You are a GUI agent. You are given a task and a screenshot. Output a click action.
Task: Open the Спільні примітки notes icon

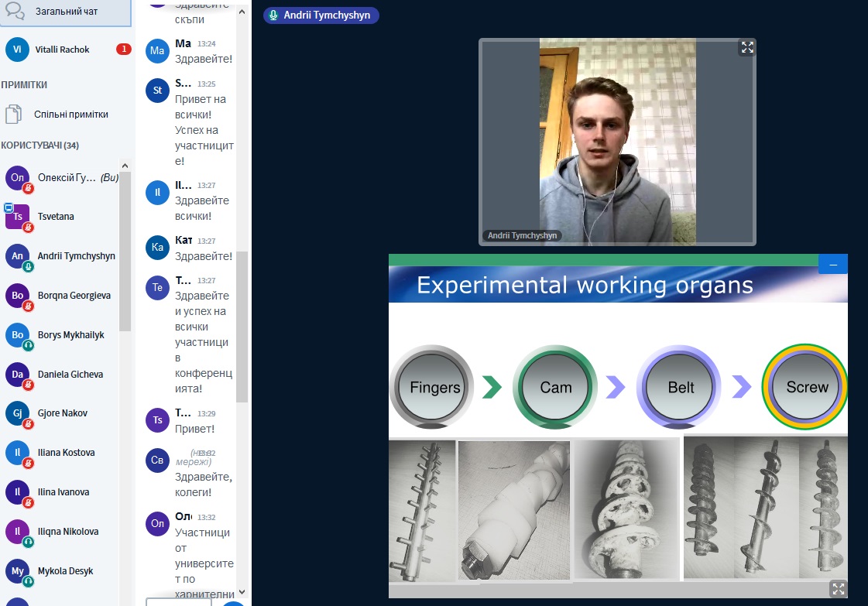(x=13, y=115)
